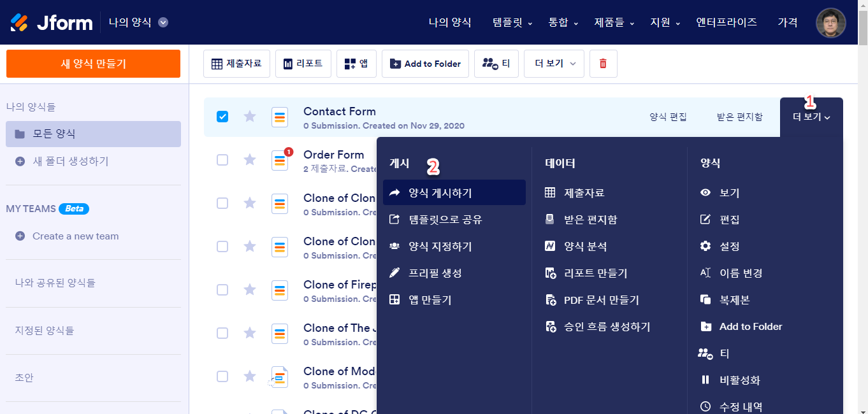Select 모든 양식 folder in sidebar

click(x=93, y=134)
